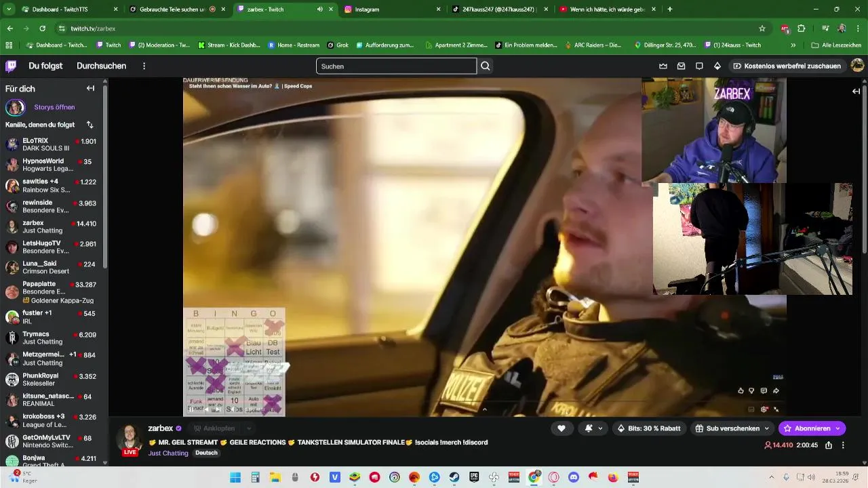Click the Twitch logo home icon
Viewport: 868px width, 488px height.
11,66
